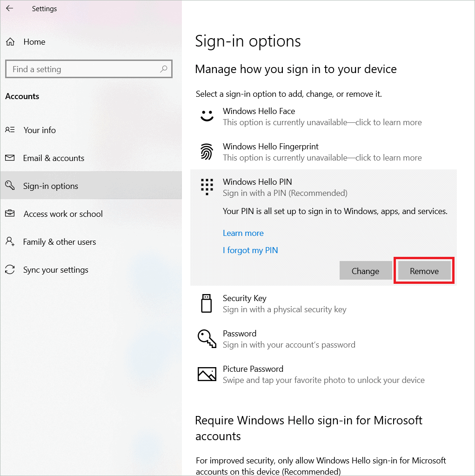
Task: Click the Change PIN button
Action: click(x=365, y=270)
